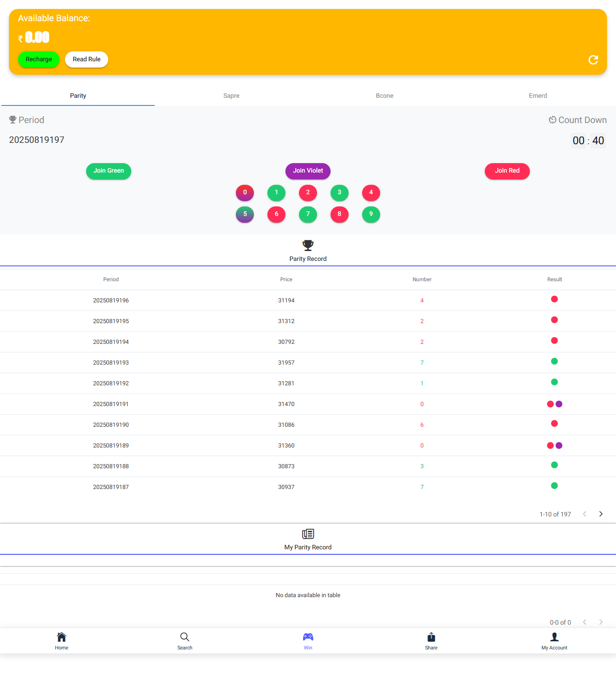Screen dimensions: 616x676
Task: Open Share from bottom navigation
Action: click(431, 641)
